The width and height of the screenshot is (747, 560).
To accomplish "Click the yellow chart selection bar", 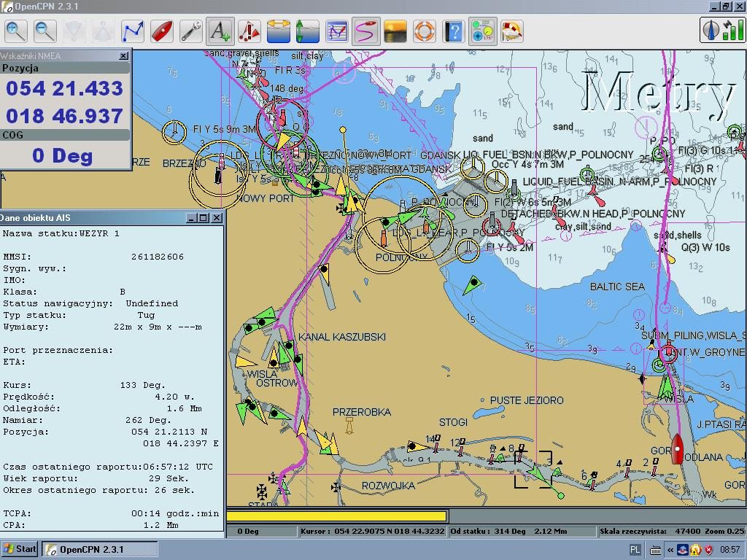I will [x=336, y=516].
